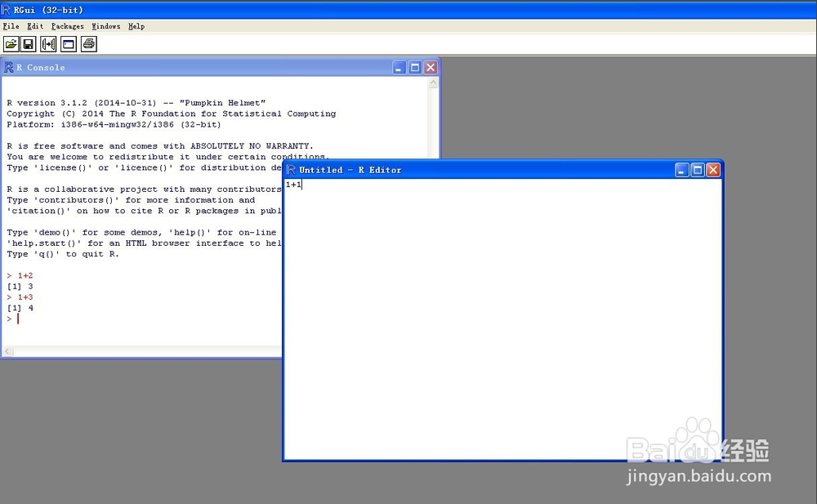This screenshot has height=504, width=817.
Task: Minimize the R Console window
Action: click(400, 67)
